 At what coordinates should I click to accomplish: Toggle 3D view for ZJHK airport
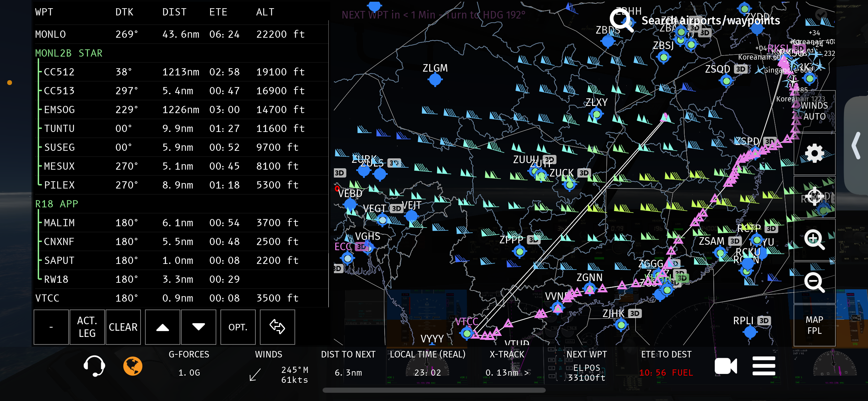[635, 314]
